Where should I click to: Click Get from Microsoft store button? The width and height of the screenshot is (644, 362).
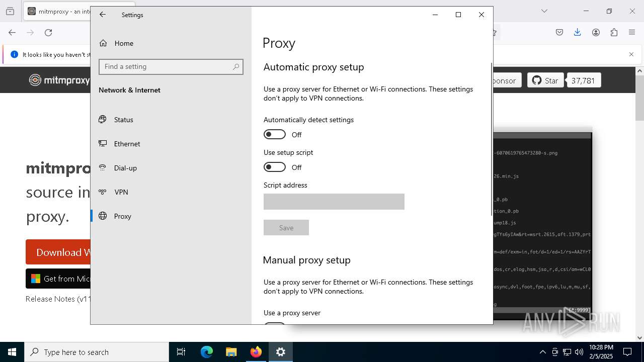click(58, 279)
